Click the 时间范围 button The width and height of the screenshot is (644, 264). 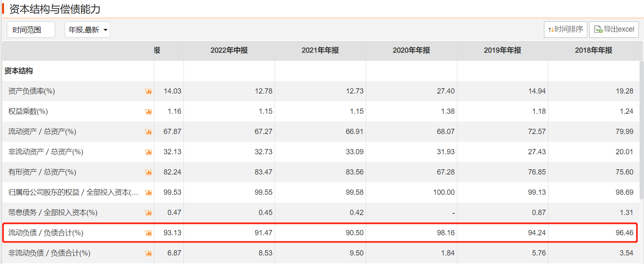point(31,30)
